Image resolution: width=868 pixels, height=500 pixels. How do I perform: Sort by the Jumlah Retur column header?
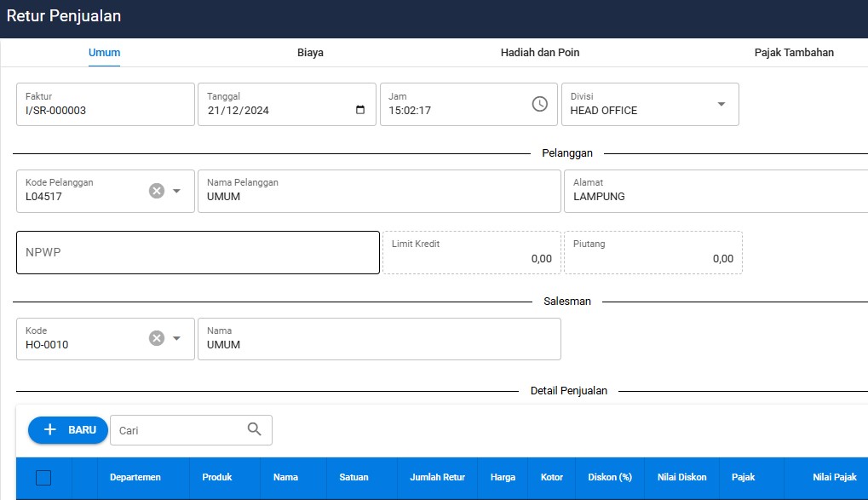click(437, 477)
